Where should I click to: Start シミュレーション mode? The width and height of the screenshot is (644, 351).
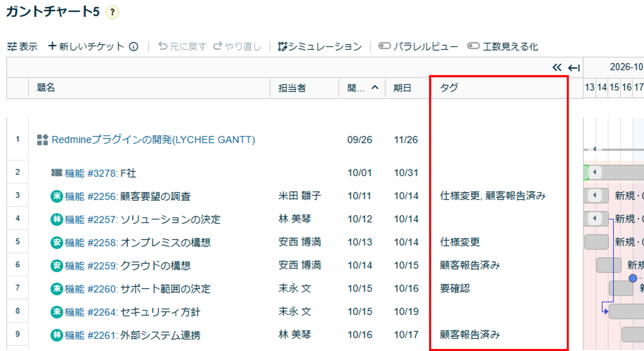click(x=320, y=46)
